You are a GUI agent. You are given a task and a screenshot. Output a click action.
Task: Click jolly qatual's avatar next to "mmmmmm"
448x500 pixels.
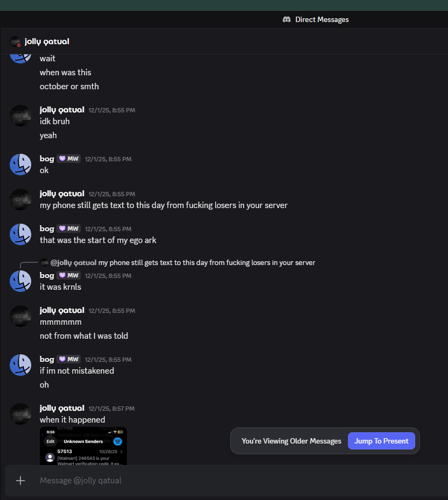point(20,316)
